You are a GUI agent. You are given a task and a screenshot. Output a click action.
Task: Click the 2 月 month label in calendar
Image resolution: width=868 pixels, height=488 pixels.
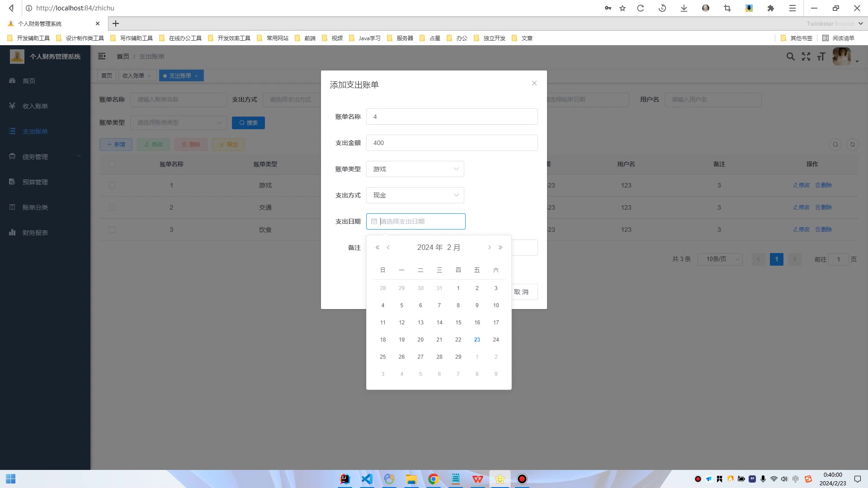pos(453,248)
